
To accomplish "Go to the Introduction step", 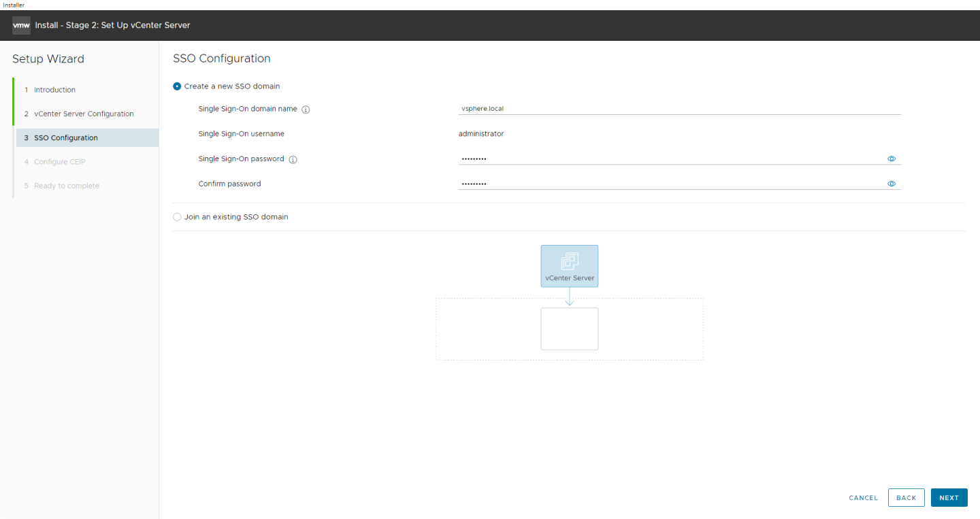I will point(55,90).
